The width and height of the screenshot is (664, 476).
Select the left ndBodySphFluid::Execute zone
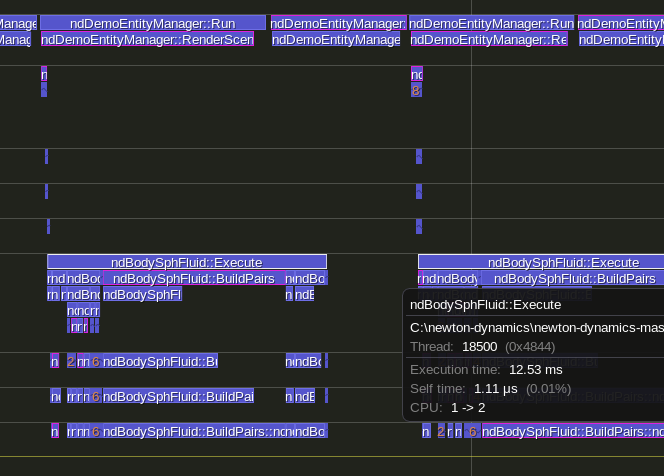pyautogui.click(x=186, y=262)
